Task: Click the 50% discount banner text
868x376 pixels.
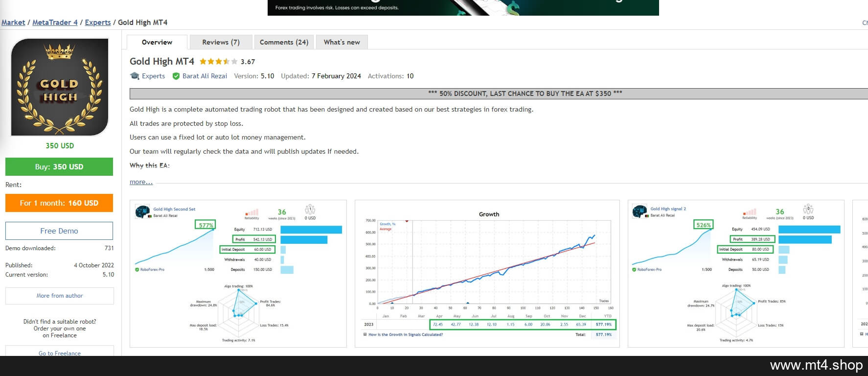Action: 525,94
